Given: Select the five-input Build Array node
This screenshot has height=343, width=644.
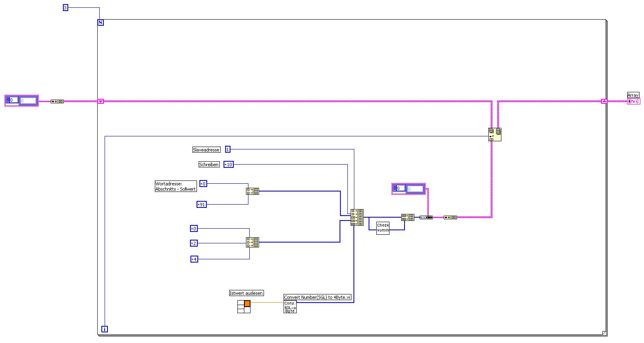Looking at the screenshot, I should [357, 217].
